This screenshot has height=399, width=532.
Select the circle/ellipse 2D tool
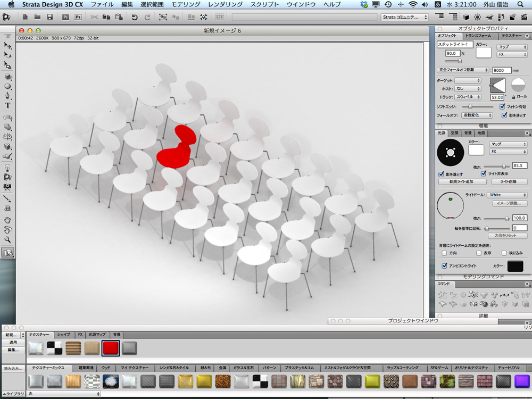tap(7, 86)
